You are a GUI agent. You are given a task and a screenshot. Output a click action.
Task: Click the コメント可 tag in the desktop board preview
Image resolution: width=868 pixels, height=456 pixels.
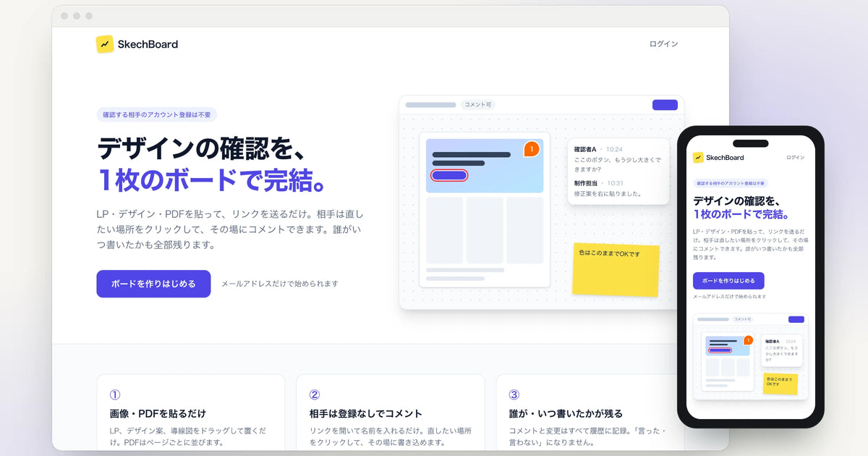[477, 105]
